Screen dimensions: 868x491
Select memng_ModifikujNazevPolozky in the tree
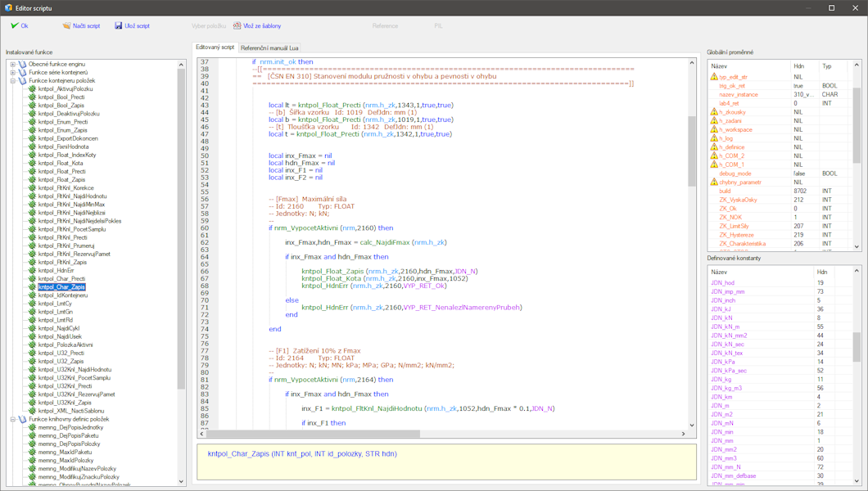(x=77, y=469)
